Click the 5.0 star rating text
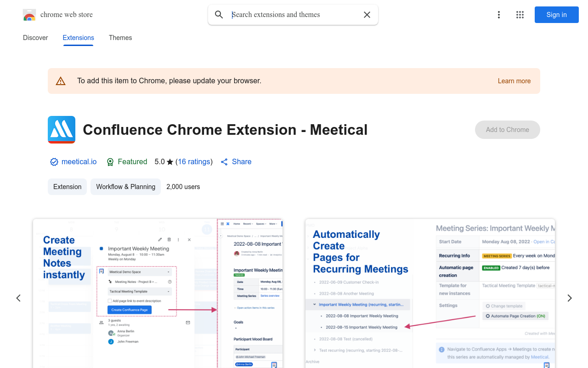 tap(164, 162)
